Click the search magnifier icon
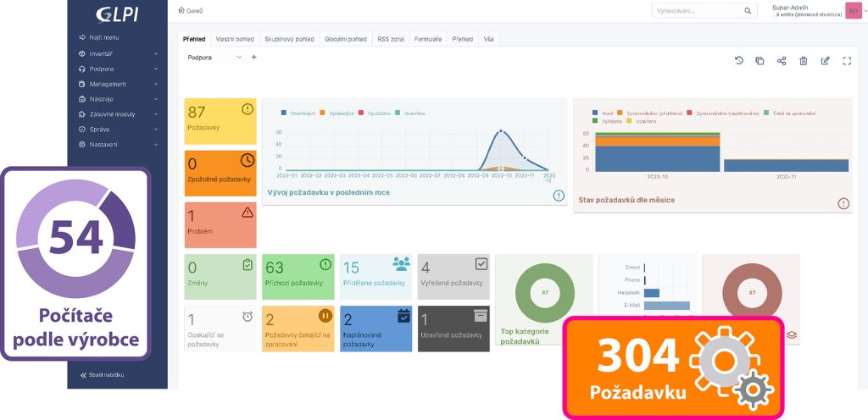 pyautogui.click(x=748, y=11)
